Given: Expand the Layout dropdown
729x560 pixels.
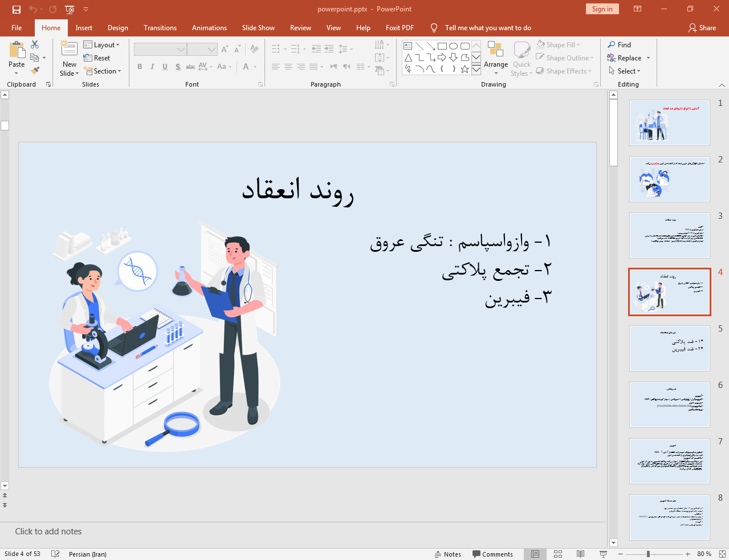Looking at the screenshot, I should (x=101, y=45).
